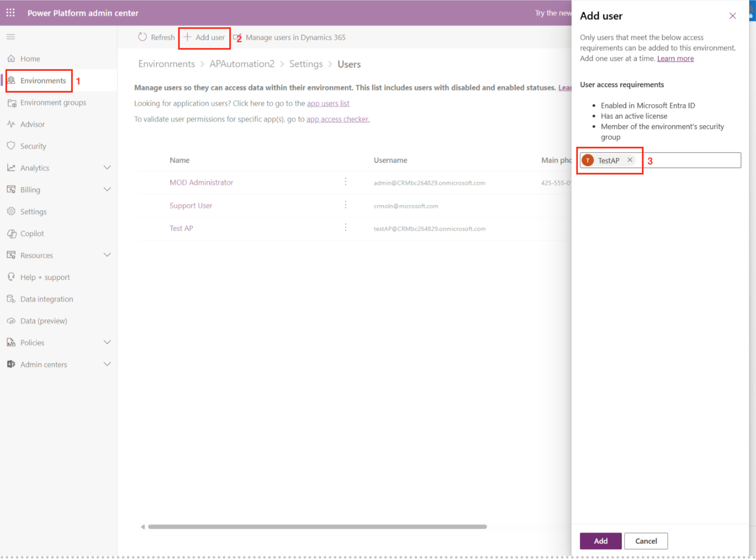756x560 pixels.
Task: Open the Learn more link in panel
Action: (675, 58)
